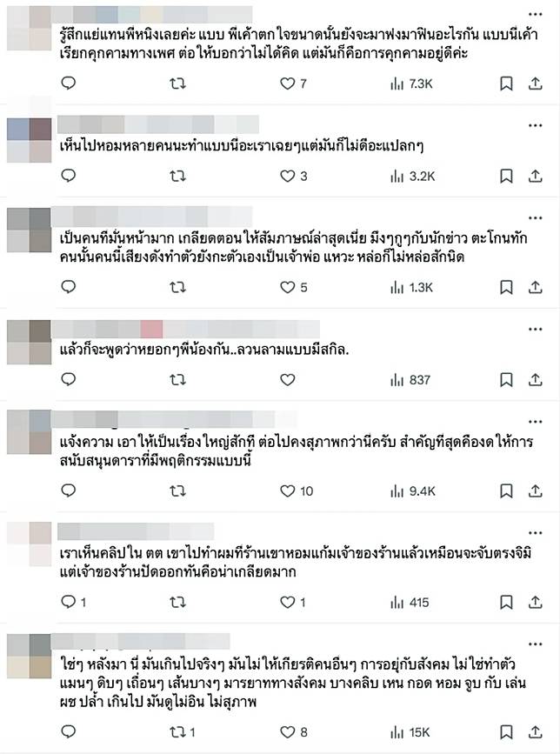Like the tweet with 7 likes
The width and height of the screenshot is (560, 754).
point(293,83)
